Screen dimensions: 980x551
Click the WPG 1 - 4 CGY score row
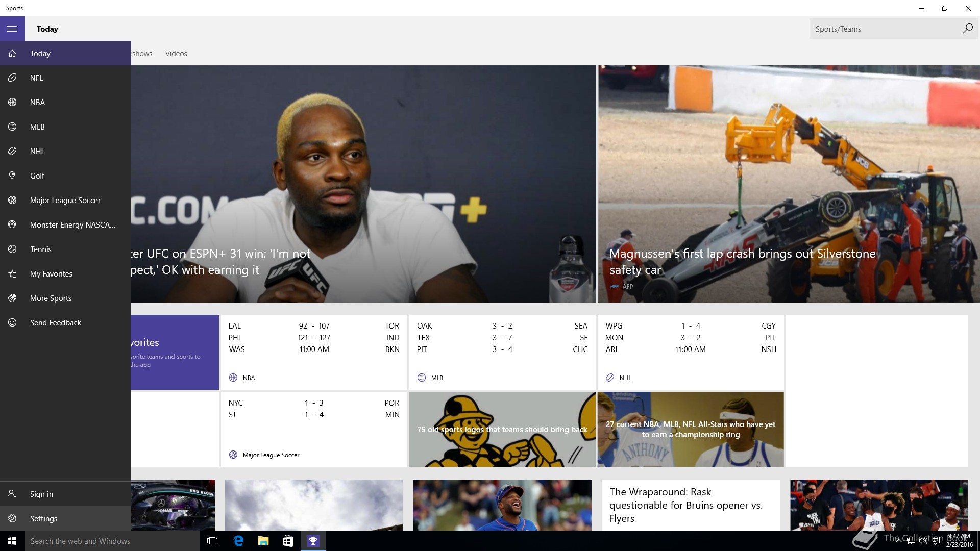click(x=691, y=326)
